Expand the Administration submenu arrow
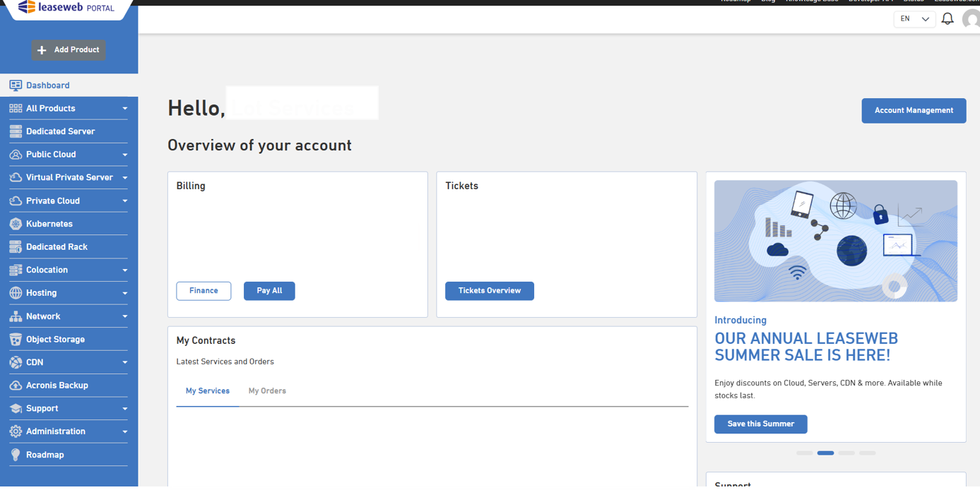This screenshot has height=490, width=980. pos(125,431)
